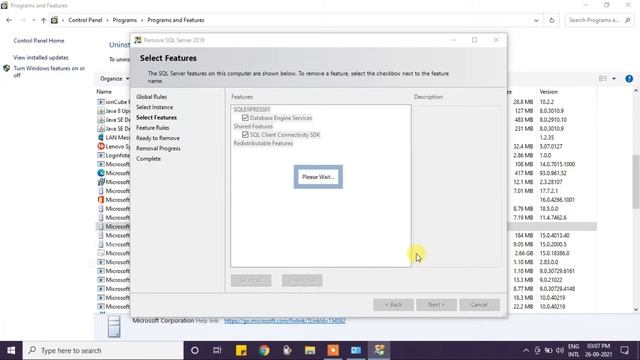Show hidden system tray icons
The width and height of the screenshot is (640, 360).
click(x=526, y=351)
